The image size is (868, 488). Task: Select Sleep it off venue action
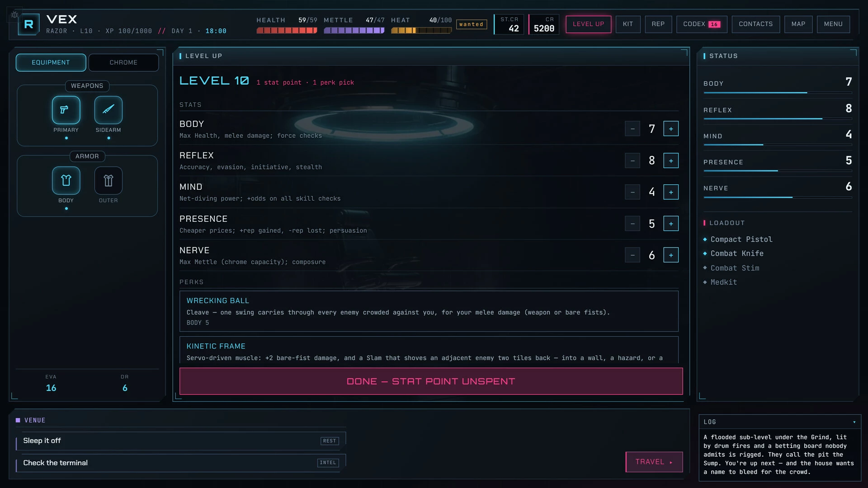tap(181, 441)
